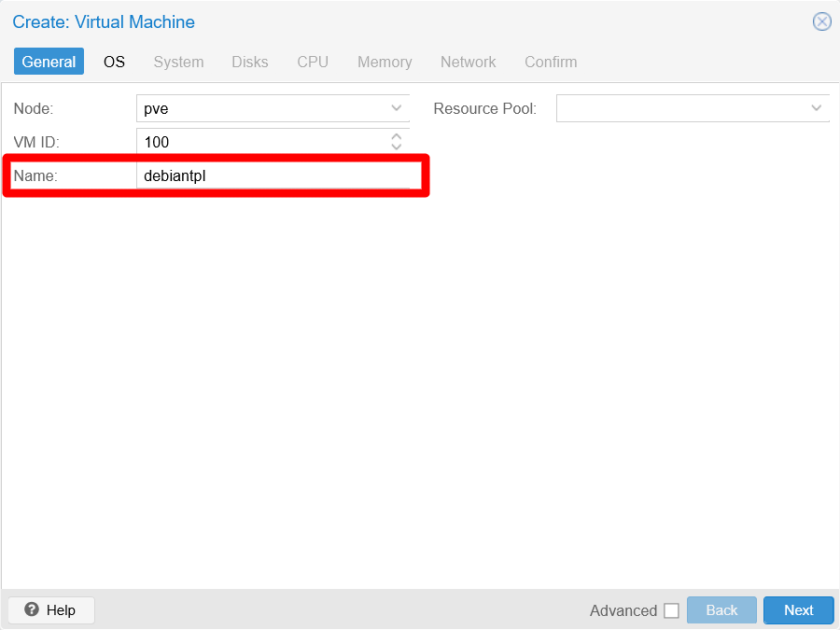Go to the Confirm tab
Screen dimensions: 840x630
pos(551,62)
